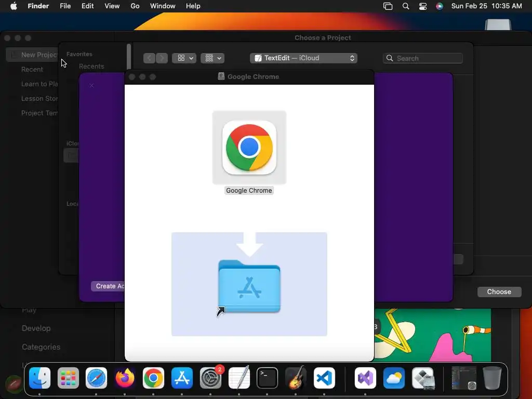
Task: Open the Window menu
Action: coord(163,6)
